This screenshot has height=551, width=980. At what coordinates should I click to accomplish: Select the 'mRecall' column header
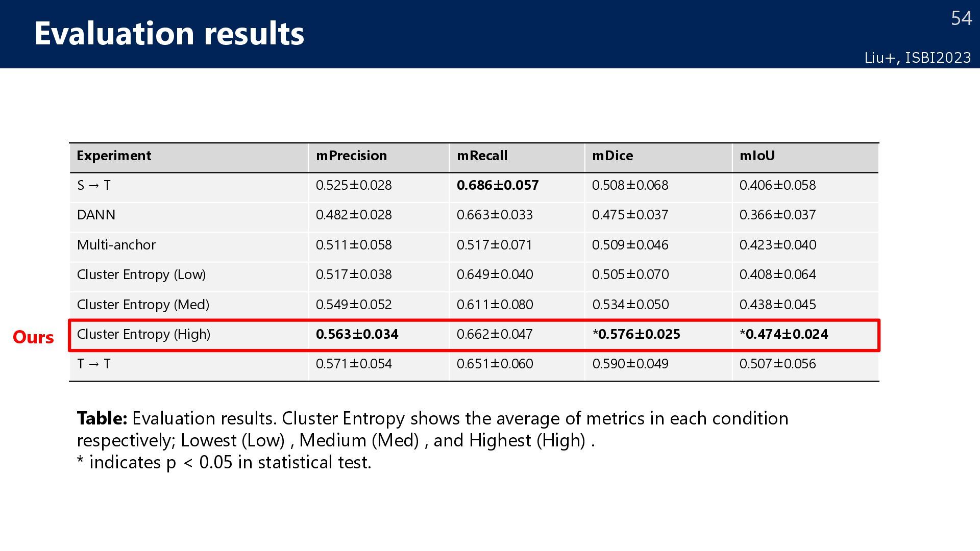pos(482,156)
